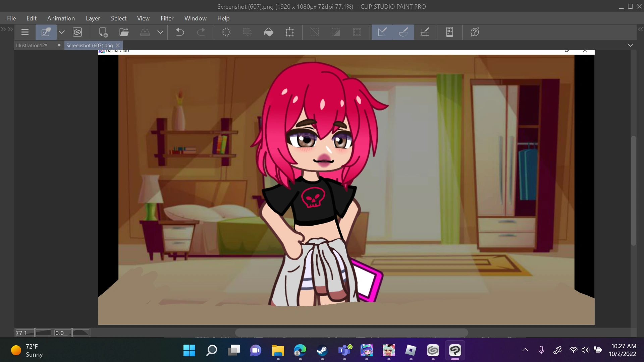Click the New document icon

(103, 32)
